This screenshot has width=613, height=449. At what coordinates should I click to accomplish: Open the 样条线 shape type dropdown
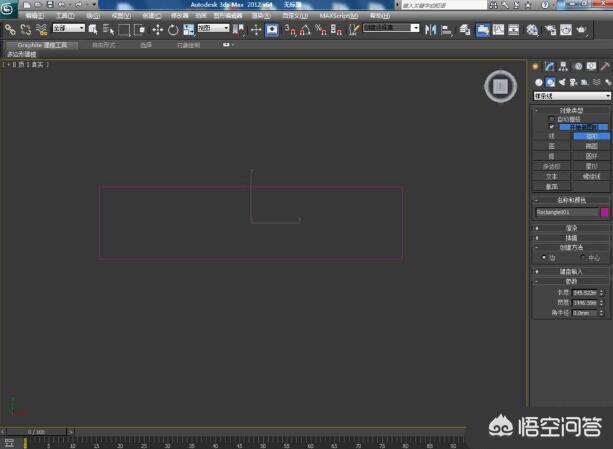pos(571,96)
